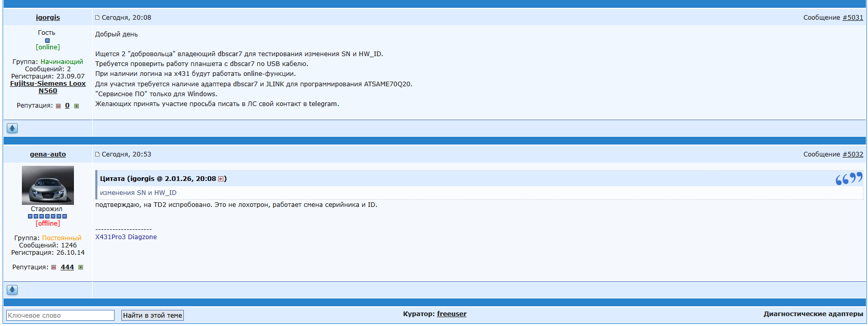The width and height of the screenshot is (868, 326).
Task: Click Добрый день greeting text
Action: (117, 34)
